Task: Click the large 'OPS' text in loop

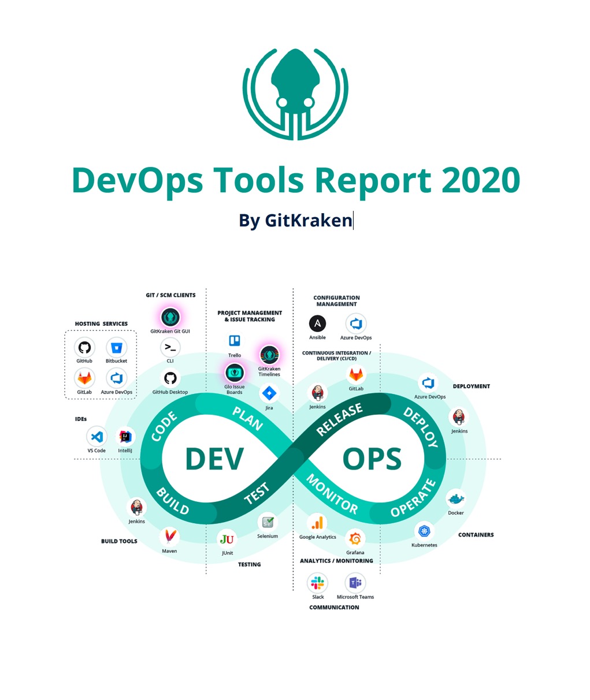Action: (x=372, y=460)
